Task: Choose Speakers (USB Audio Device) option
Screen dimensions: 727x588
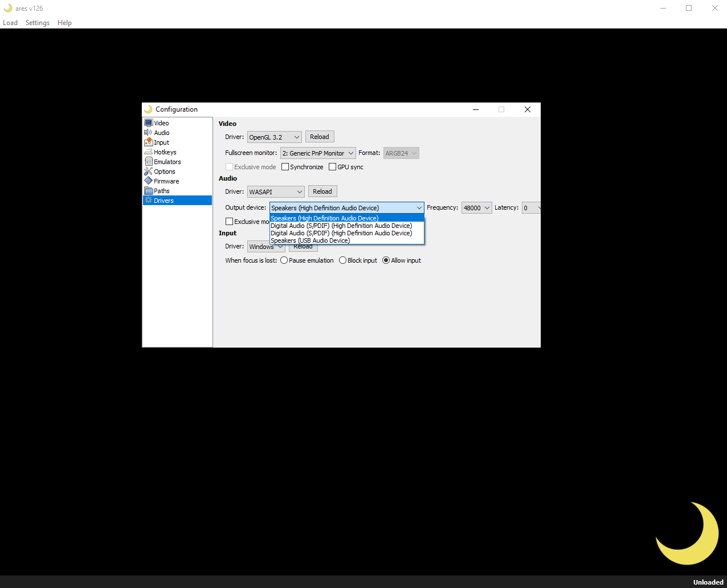Action: pos(347,240)
